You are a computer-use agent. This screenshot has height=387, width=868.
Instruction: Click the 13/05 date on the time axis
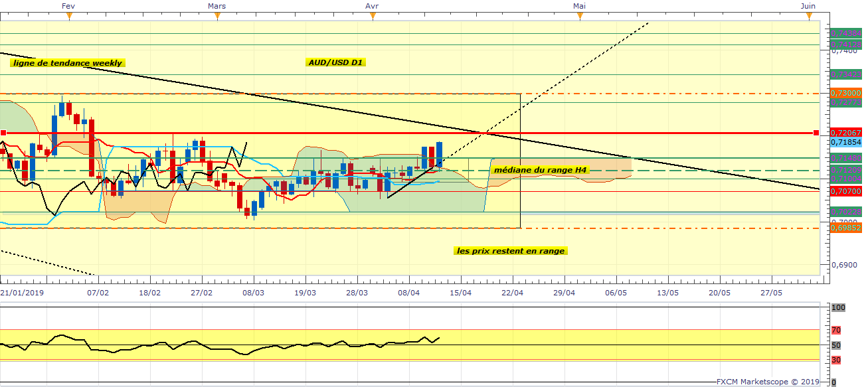pos(667,292)
